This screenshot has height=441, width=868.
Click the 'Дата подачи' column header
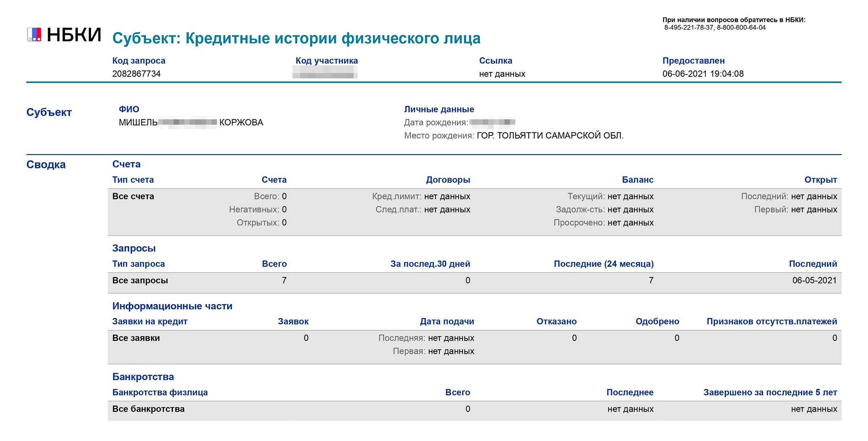coord(447,321)
